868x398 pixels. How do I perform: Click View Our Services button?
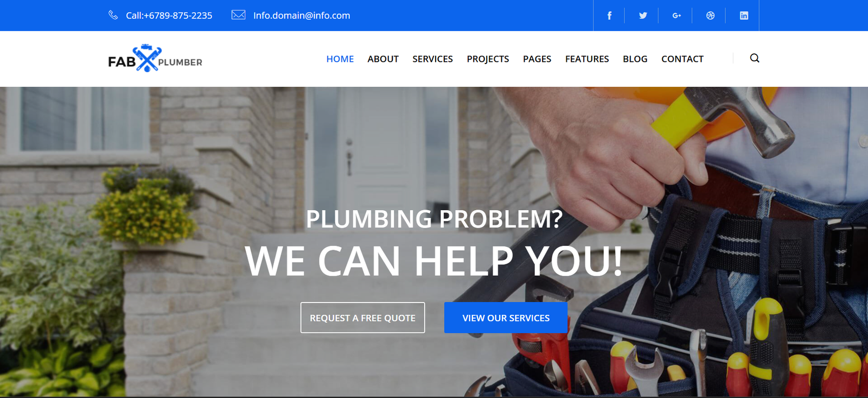coord(506,318)
